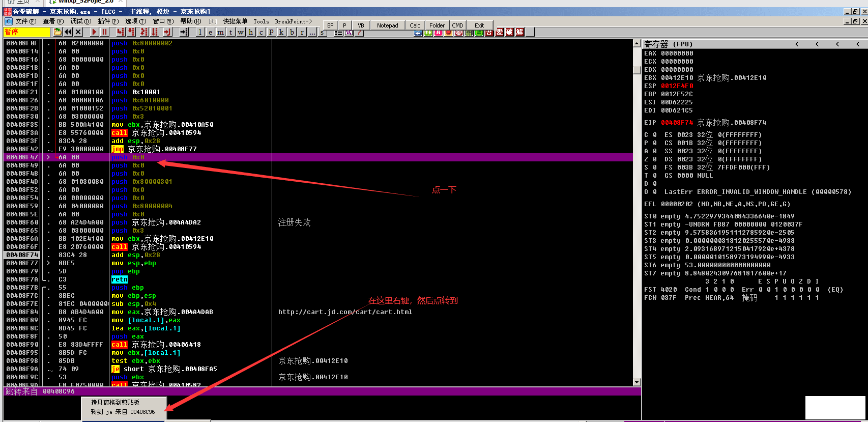868x422 pixels.
Task: Open the 选项(T) menu
Action: 135,21
